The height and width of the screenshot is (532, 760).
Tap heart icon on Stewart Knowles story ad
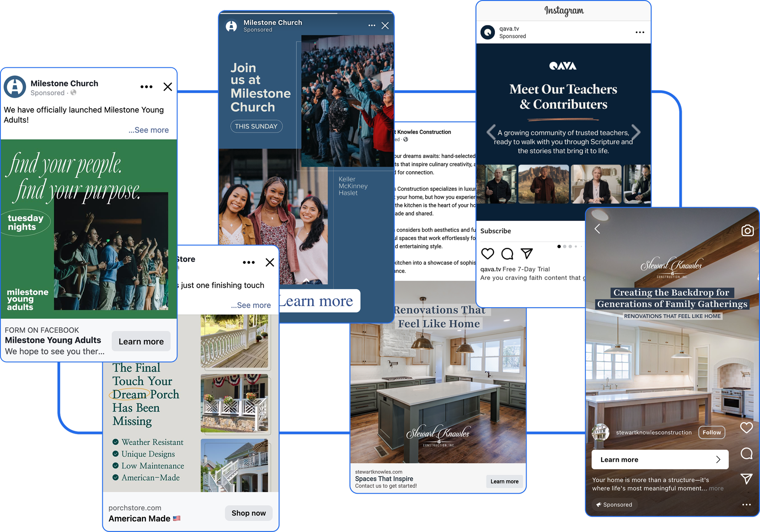[746, 428]
